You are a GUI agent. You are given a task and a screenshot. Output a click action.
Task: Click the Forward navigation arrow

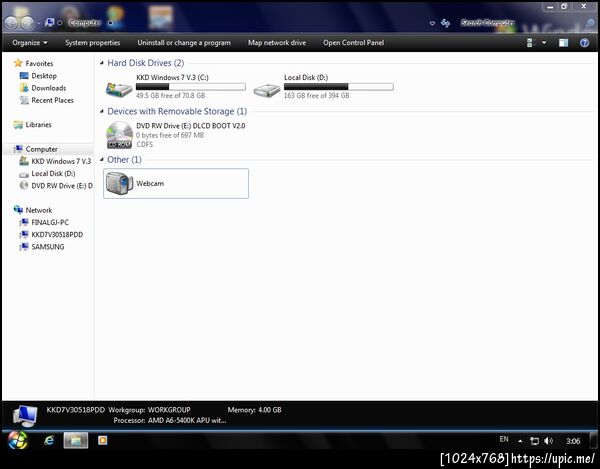[28, 23]
